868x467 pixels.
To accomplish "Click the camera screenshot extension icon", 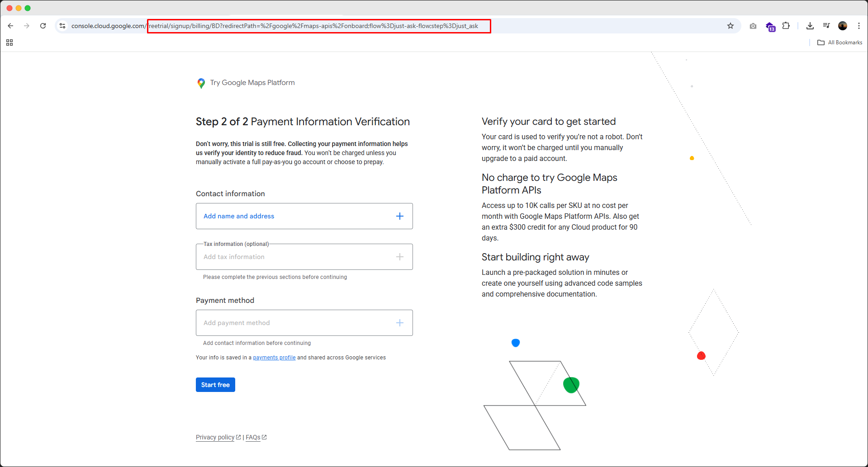I will coord(753,26).
